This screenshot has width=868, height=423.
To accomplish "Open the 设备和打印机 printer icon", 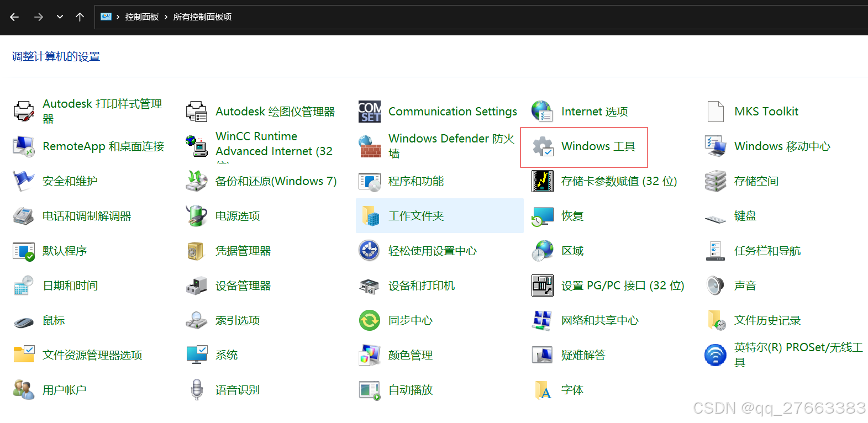I will (x=370, y=285).
